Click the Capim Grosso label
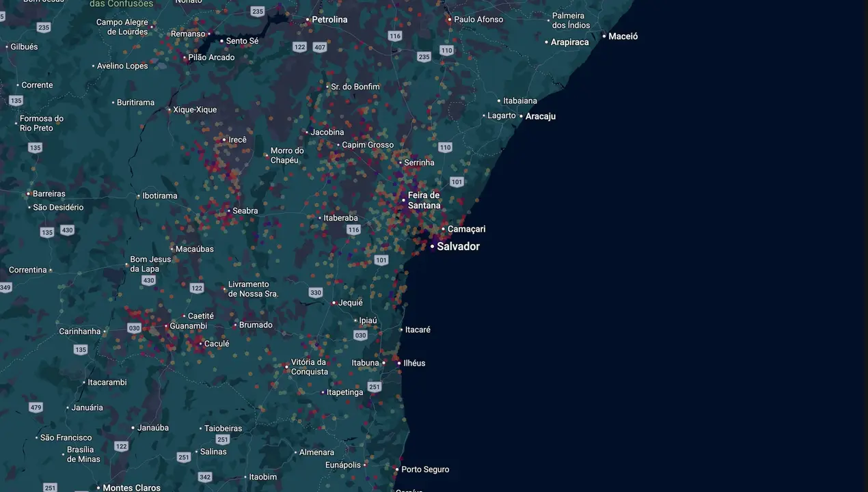Viewport: 868px width, 492px height. [x=368, y=145]
